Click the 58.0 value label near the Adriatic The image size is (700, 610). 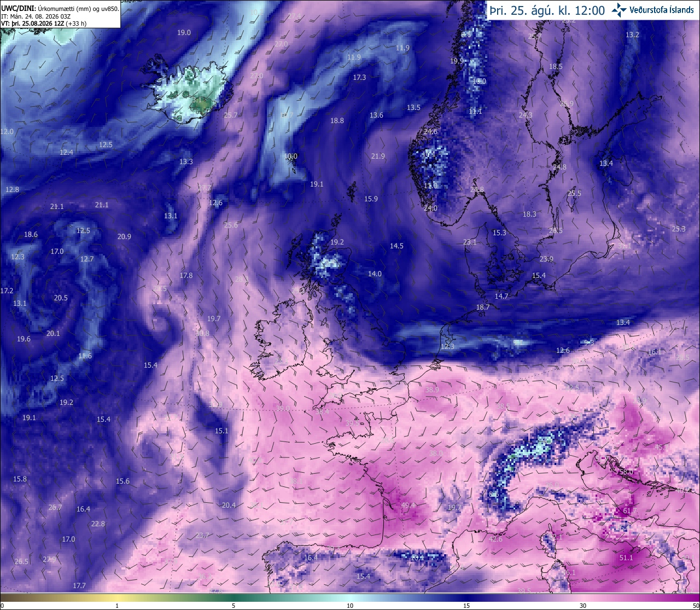[626, 472]
